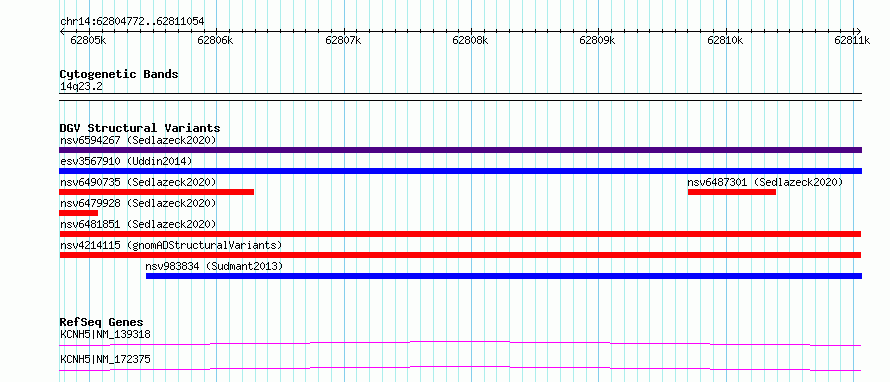890x382 pixels.
Task: Open nsv4214115 (gnomADStructuralVariants) label
Action: pyautogui.click(x=171, y=245)
